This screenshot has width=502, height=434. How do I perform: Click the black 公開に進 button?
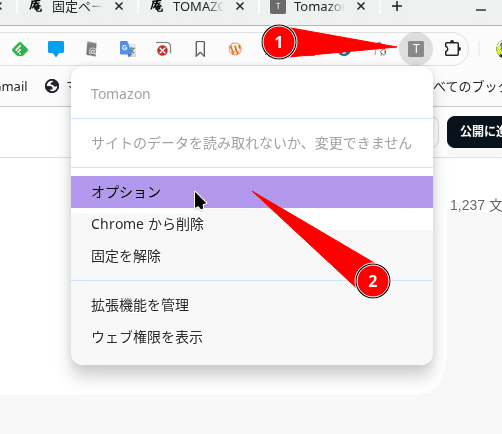pos(475,132)
